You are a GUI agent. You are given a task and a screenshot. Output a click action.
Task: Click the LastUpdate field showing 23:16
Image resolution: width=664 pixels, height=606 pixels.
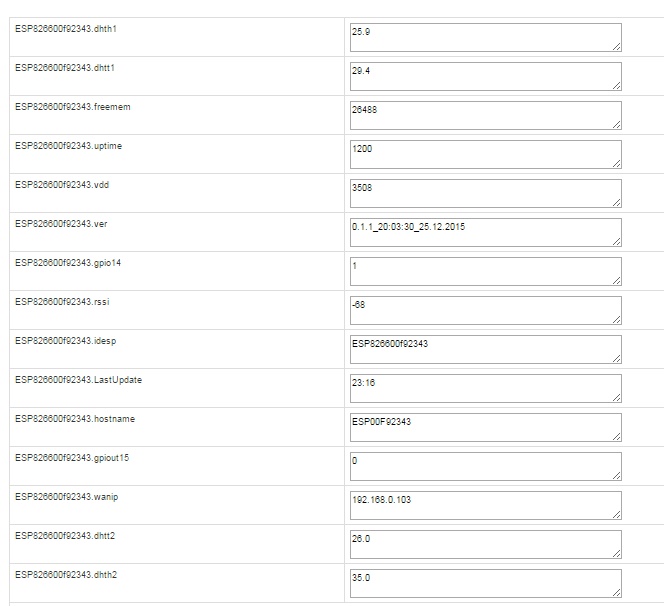pos(485,388)
